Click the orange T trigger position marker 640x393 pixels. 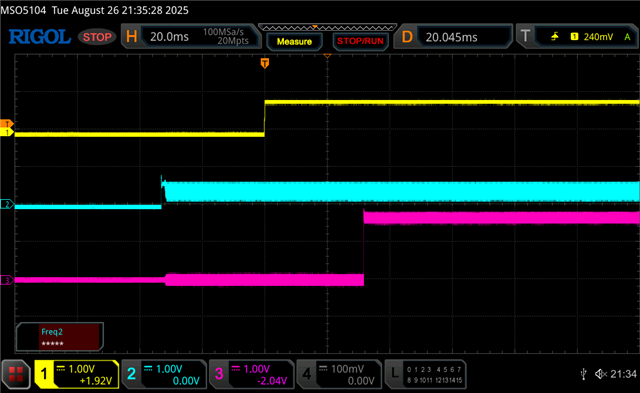click(x=265, y=63)
